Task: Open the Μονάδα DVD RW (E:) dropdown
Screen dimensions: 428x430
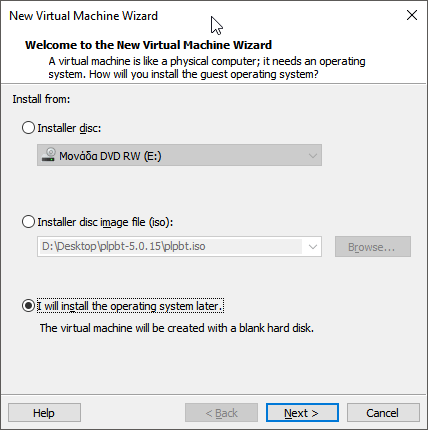Action: (179, 155)
